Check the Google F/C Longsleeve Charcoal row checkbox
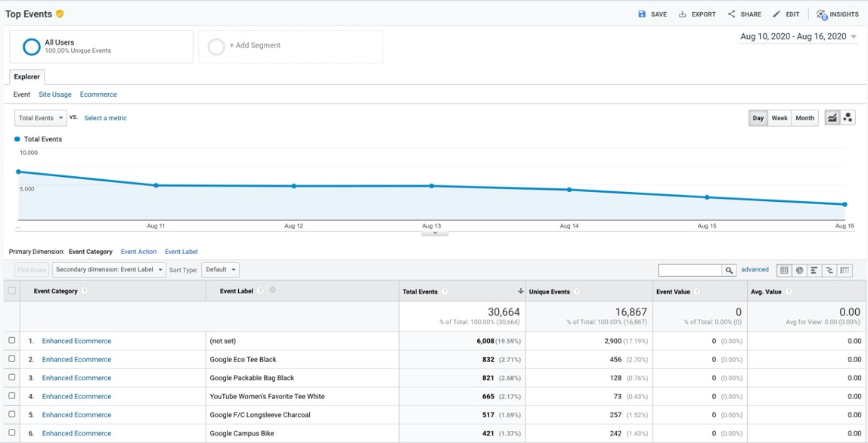This screenshot has height=443, width=868. pos(12,414)
